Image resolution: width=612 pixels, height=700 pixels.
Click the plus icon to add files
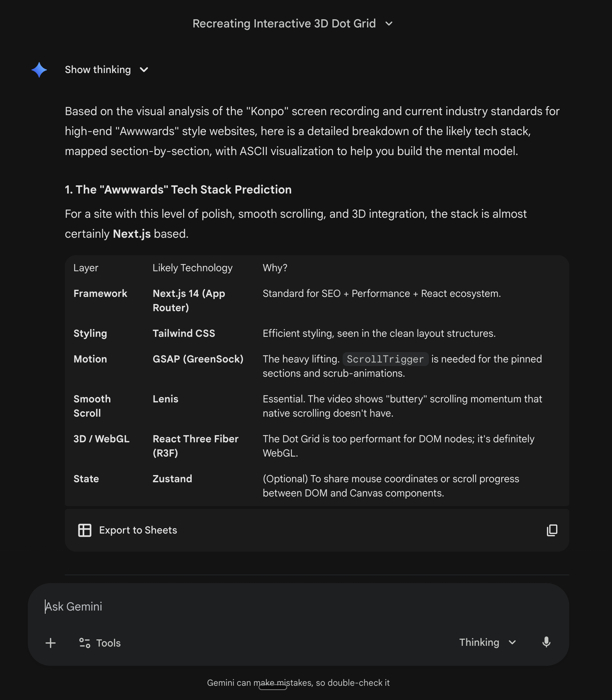[x=51, y=643]
